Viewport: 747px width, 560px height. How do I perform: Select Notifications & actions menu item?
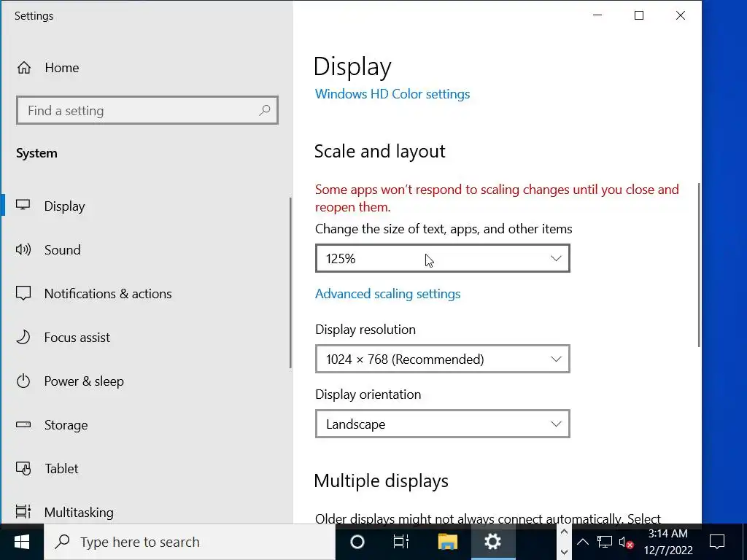point(145,293)
